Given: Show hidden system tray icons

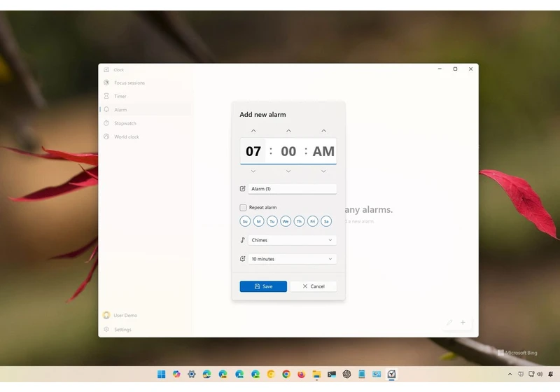Looking at the screenshot, I should pos(510,374).
